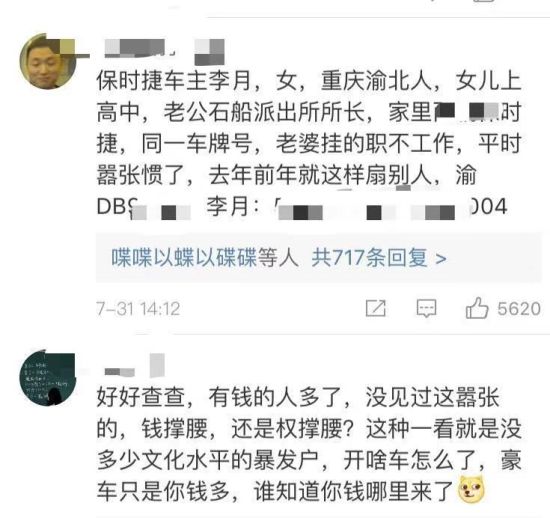Image resolution: width=550 pixels, height=518 pixels.
Task: Open the 共717条回复 replies link
Action: [369, 258]
